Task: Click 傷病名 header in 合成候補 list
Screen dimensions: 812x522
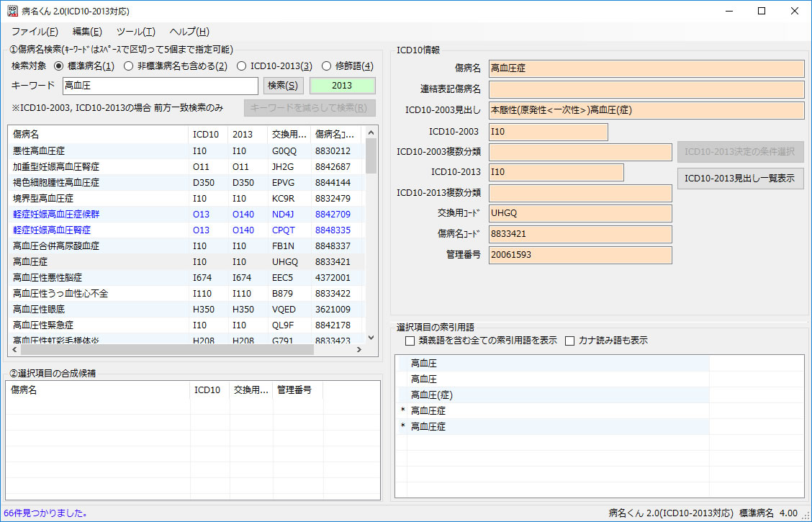Action: 99,390
